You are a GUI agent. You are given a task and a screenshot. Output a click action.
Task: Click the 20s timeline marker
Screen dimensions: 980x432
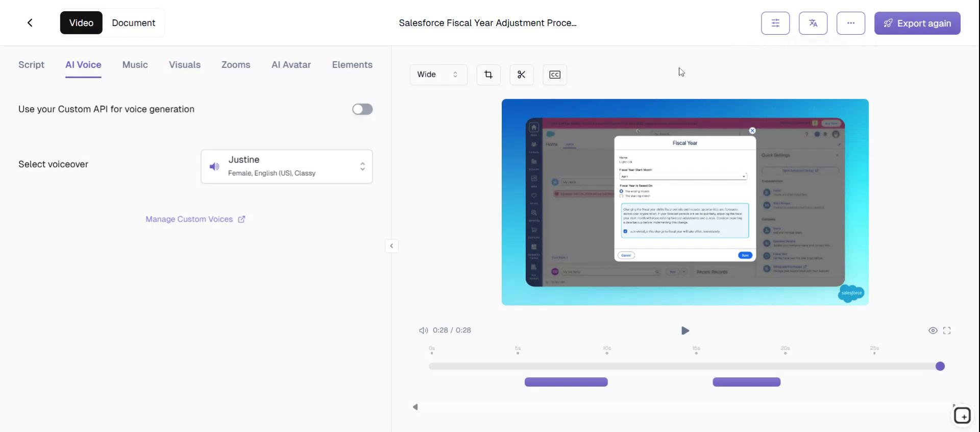785,350
